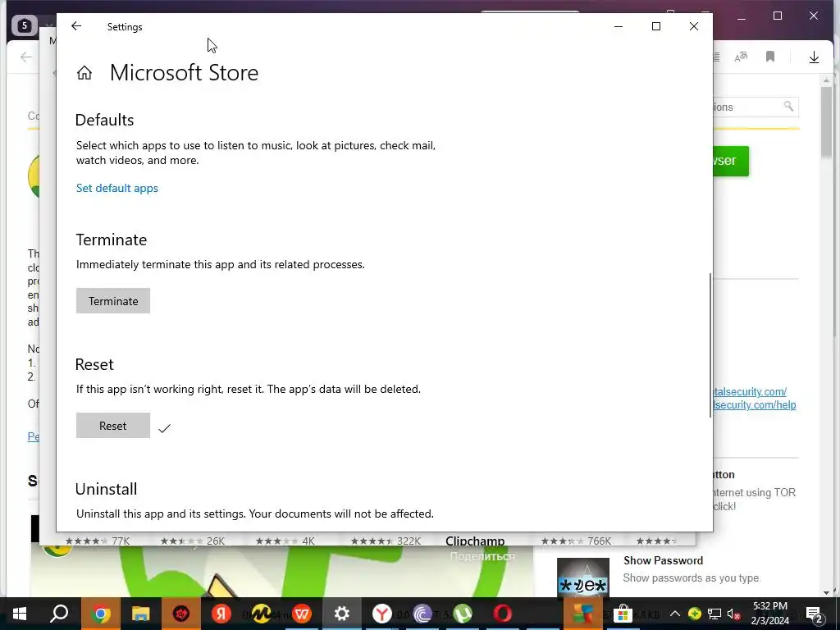Viewport: 840px width, 630px height.
Task: Click the browser page scrollbar thumb
Action: coord(826,122)
